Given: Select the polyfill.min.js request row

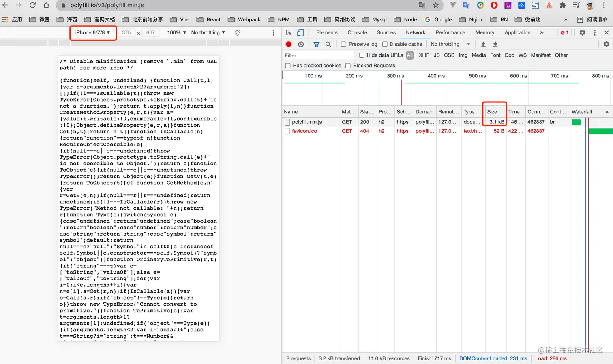Looking at the screenshot, I should pos(447,122).
